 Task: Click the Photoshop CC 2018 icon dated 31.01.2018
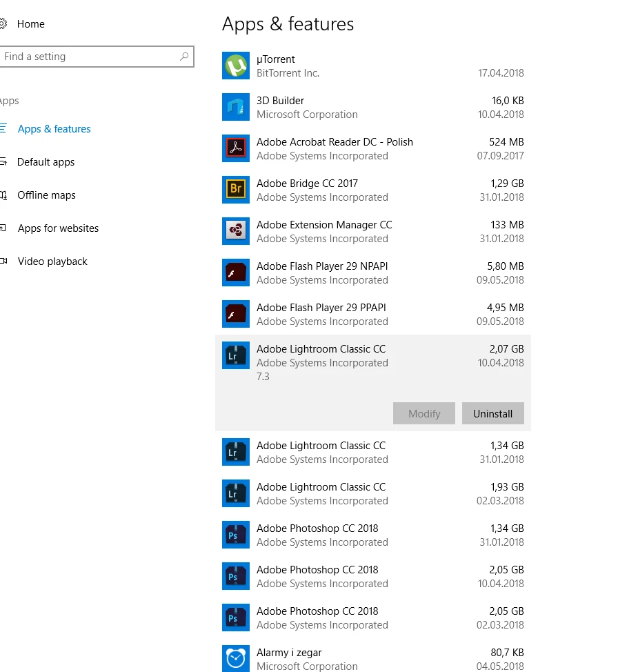[236, 535]
